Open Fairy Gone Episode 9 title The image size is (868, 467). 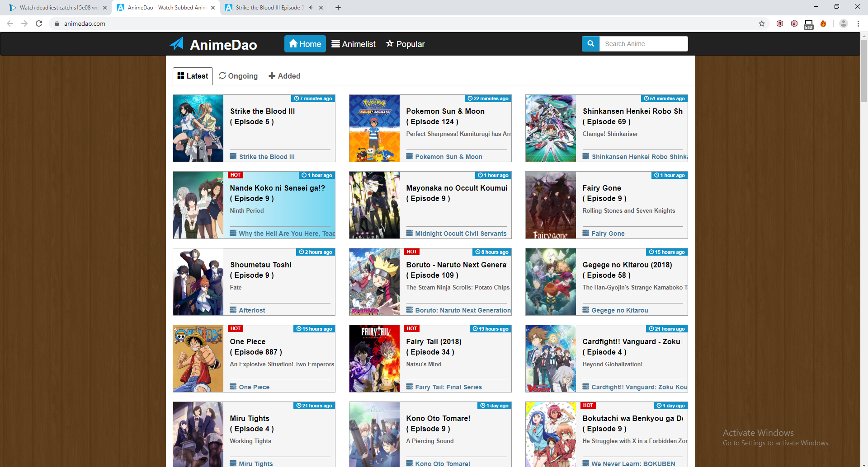pyautogui.click(x=604, y=193)
